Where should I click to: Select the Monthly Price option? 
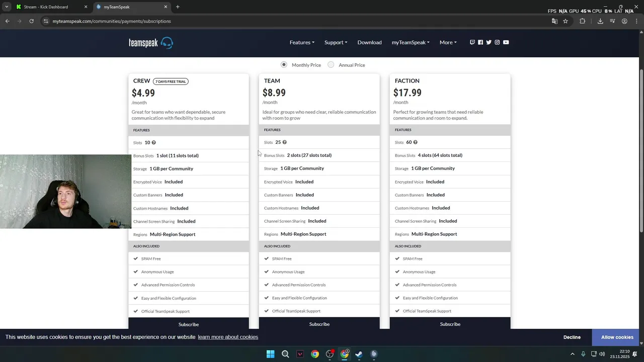point(284,65)
